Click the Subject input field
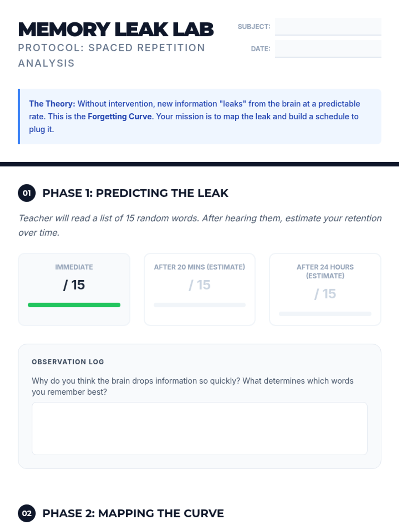The image size is (399, 532). (328, 27)
